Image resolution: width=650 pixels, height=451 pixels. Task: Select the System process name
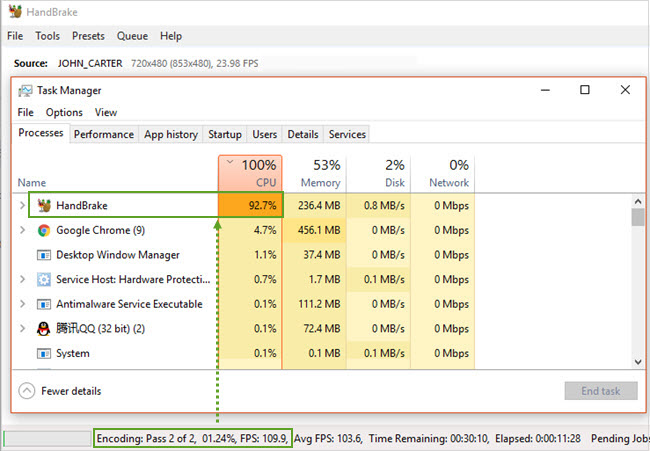click(73, 354)
